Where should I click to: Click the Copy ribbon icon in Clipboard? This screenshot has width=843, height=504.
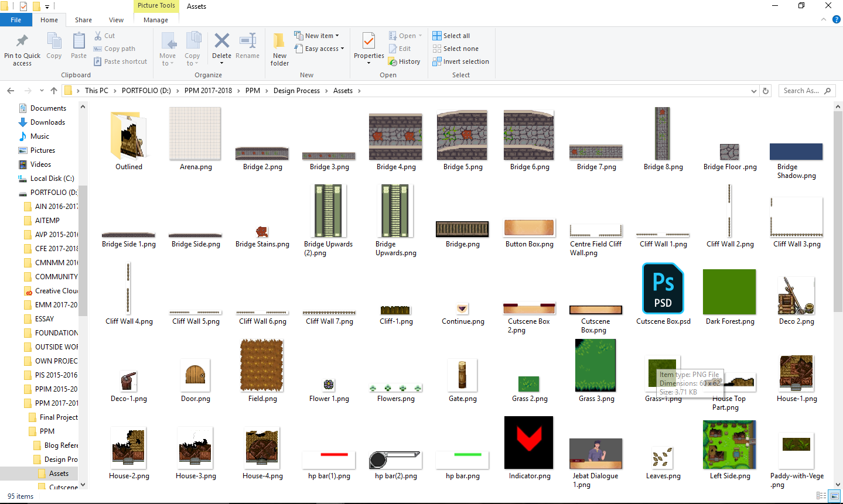click(54, 42)
